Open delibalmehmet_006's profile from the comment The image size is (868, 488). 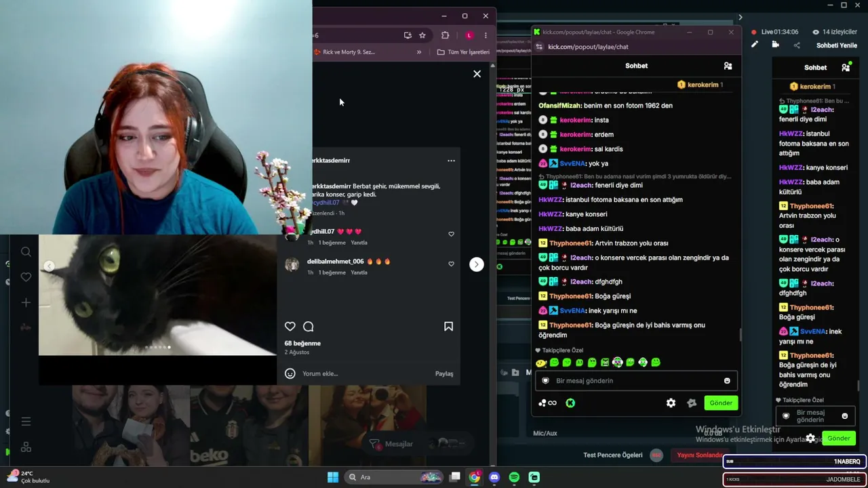coord(335,262)
